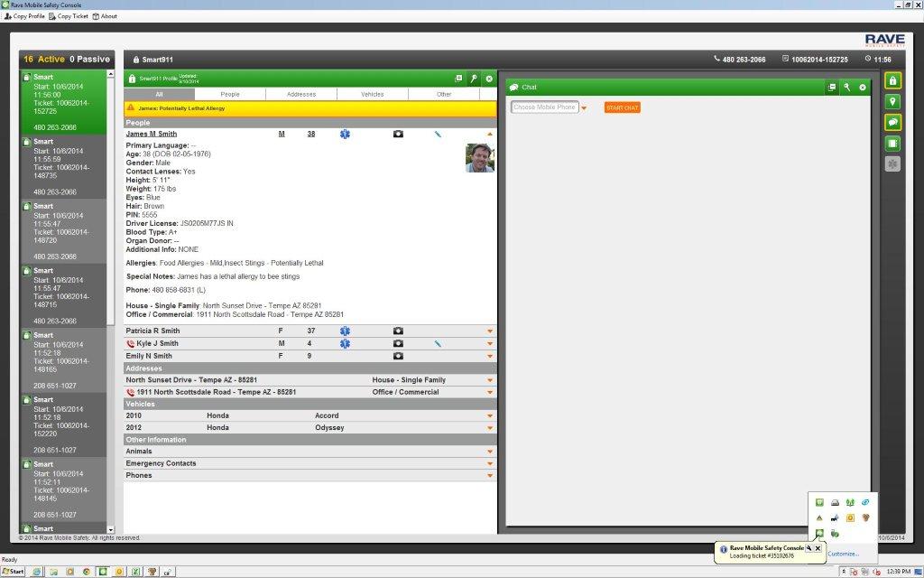Expand the Phones section
This screenshot has height=578, width=924.
tap(490, 475)
